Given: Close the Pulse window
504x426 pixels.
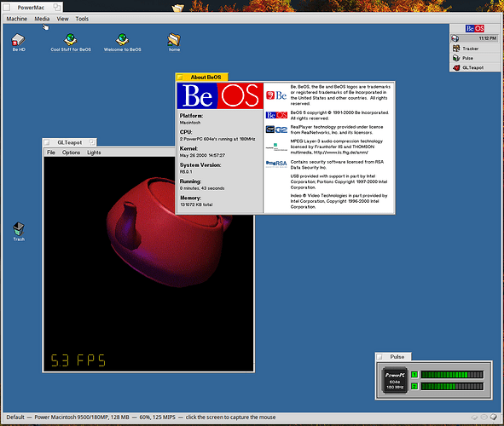Looking at the screenshot, I should pyautogui.click(x=379, y=357).
